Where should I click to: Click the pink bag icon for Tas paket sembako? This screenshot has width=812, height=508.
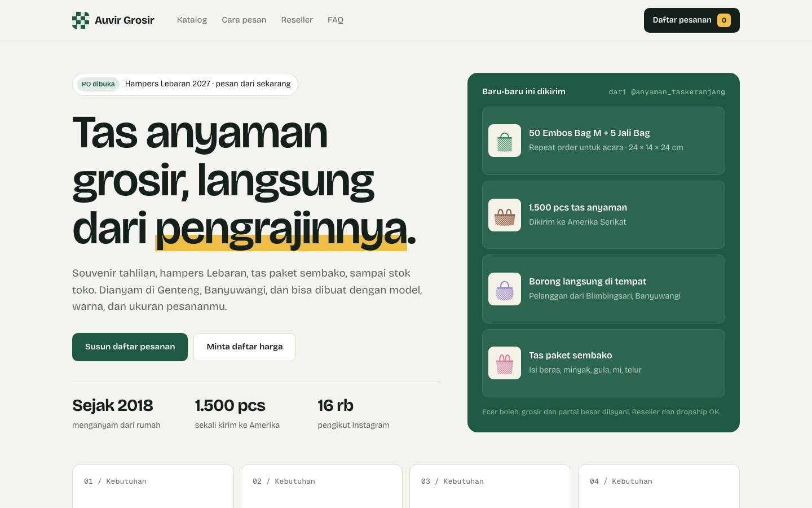pyautogui.click(x=505, y=363)
